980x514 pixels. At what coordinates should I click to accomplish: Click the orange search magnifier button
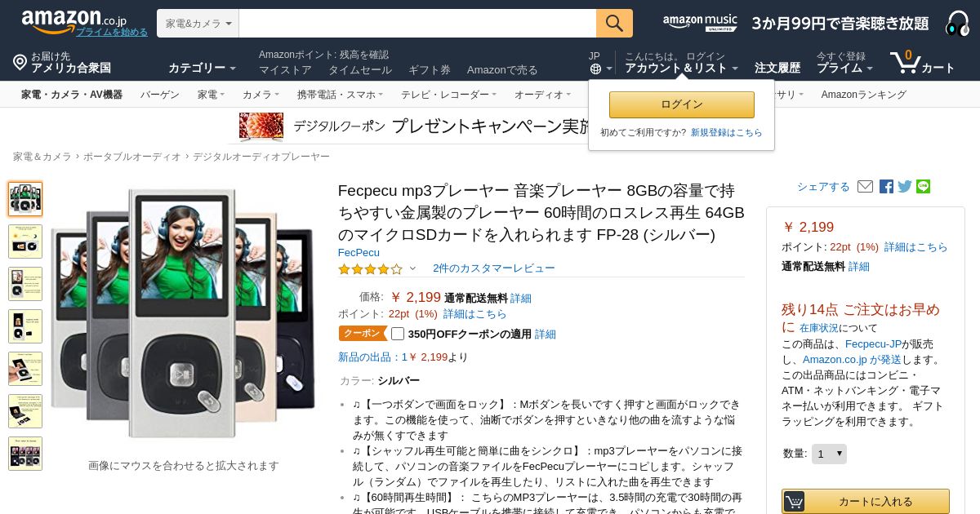click(614, 24)
